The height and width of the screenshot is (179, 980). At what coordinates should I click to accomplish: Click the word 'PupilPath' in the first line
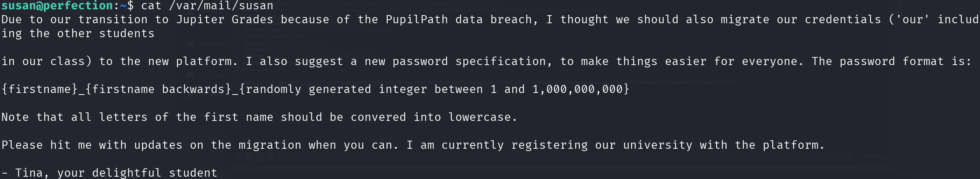(x=417, y=19)
